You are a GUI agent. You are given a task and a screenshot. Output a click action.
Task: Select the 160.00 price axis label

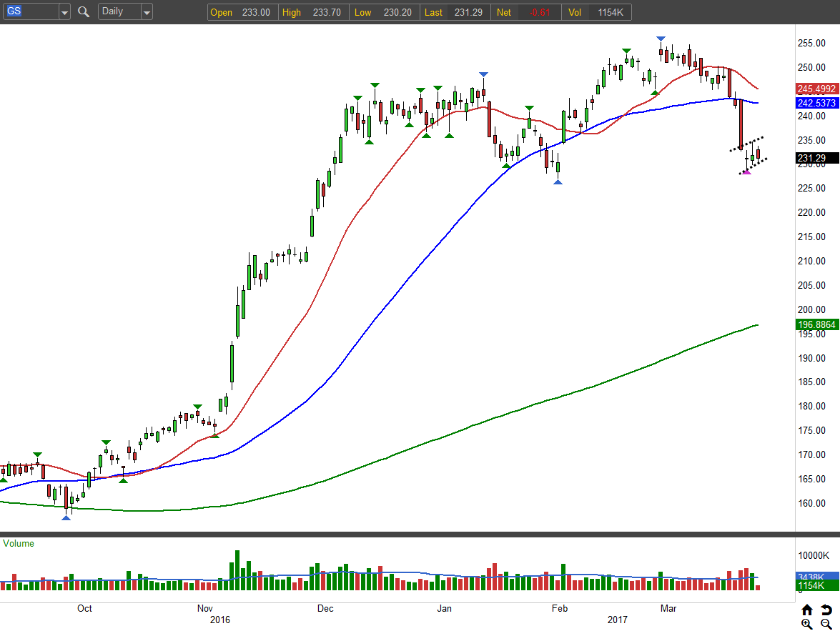pos(811,503)
